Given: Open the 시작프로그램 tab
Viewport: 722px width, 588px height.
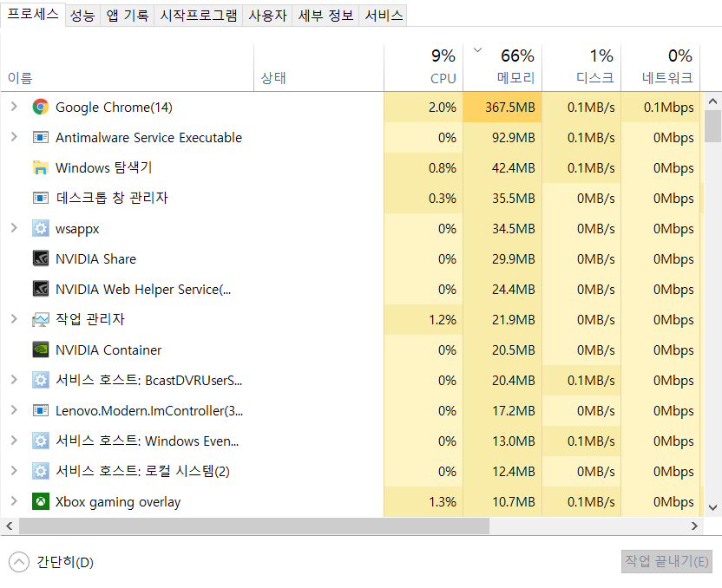Looking at the screenshot, I should point(199,16).
